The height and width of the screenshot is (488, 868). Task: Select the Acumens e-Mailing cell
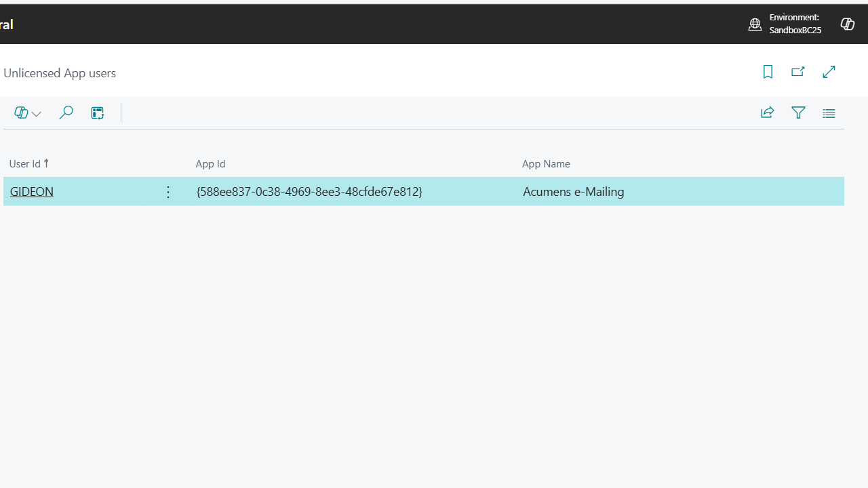click(x=573, y=192)
